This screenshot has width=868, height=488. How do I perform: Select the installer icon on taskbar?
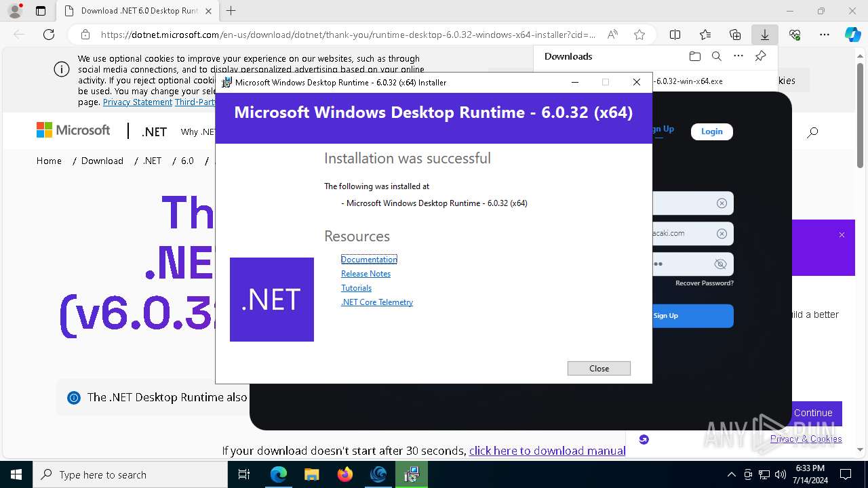[x=412, y=474]
